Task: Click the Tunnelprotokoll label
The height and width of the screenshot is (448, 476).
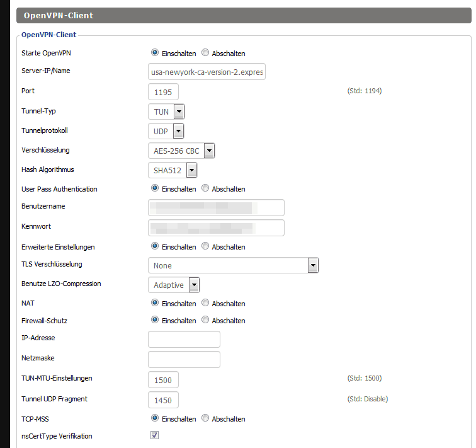Action: coord(45,130)
